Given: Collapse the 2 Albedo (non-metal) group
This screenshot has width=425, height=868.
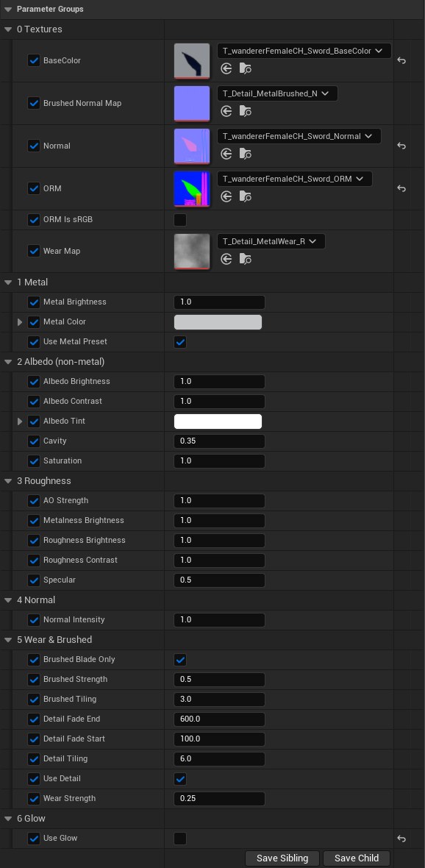Looking at the screenshot, I should pos(8,362).
